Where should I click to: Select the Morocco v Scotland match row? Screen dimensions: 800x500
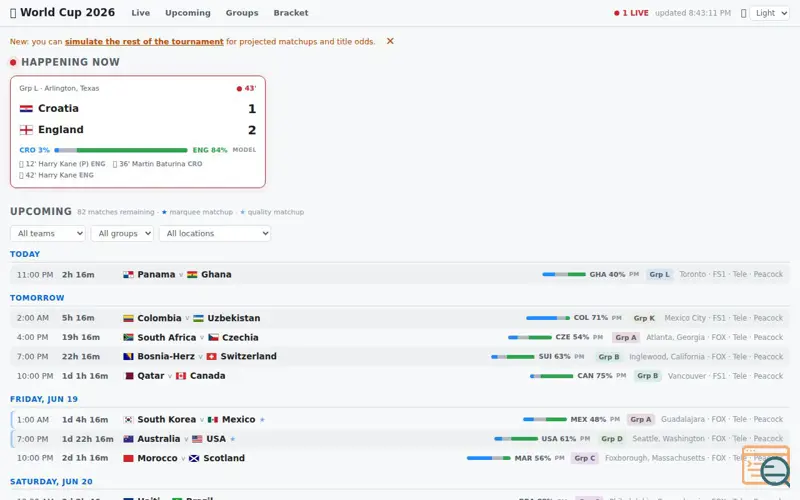pyautogui.click(x=399, y=459)
